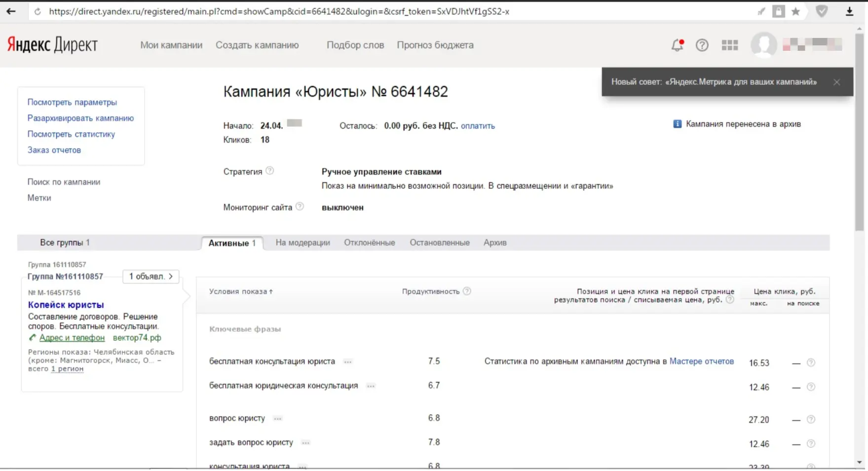Click the Разархивировать кампанию link
Image resolution: width=868 pixels, height=471 pixels.
click(80, 118)
